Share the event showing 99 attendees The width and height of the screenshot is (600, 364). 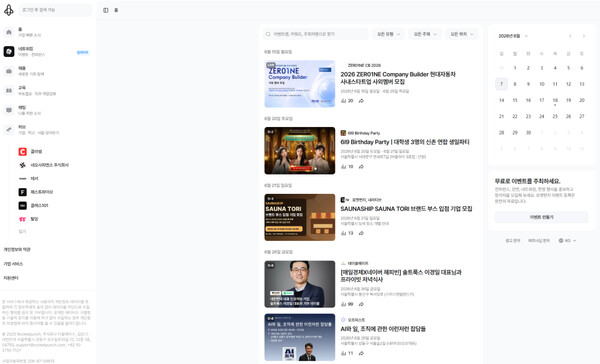(361, 304)
